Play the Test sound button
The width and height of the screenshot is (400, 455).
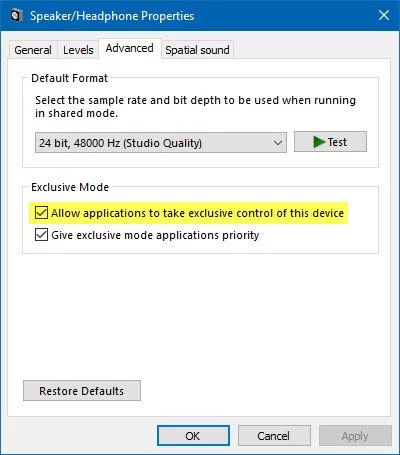(330, 142)
